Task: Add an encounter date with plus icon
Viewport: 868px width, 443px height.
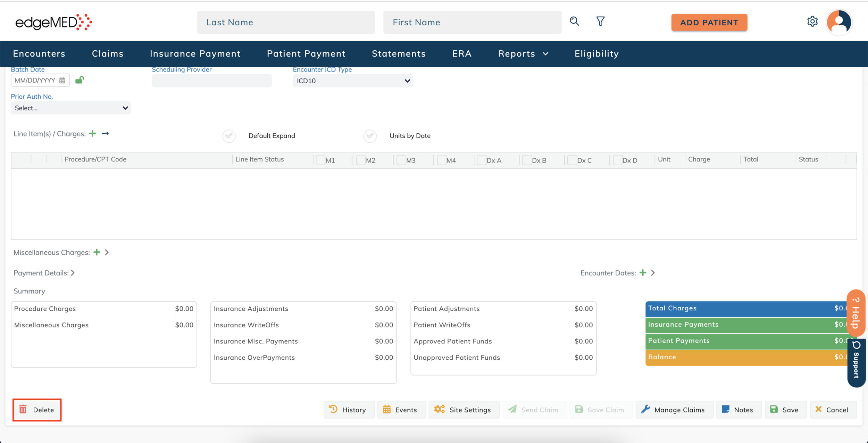Action: click(643, 273)
